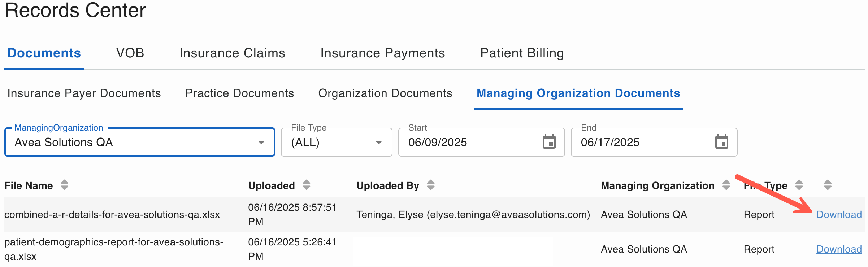Open the Patient Billing tab

point(522,53)
